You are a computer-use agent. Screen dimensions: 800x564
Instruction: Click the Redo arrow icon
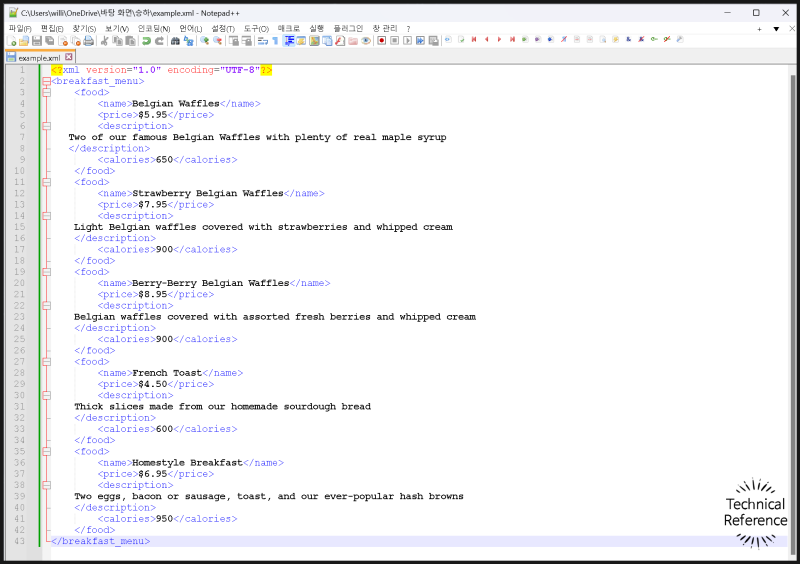159,41
